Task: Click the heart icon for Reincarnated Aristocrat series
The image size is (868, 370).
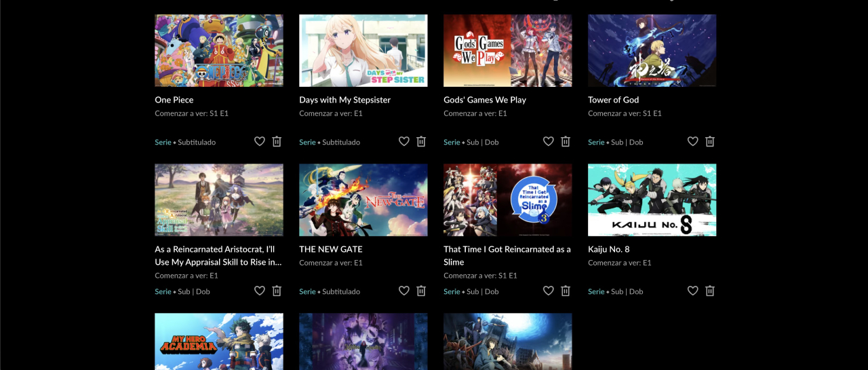Action: (259, 291)
